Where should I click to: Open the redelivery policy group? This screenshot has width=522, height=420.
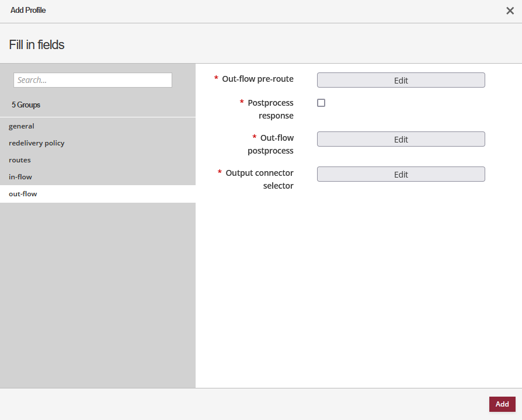[x=37, y=143]
